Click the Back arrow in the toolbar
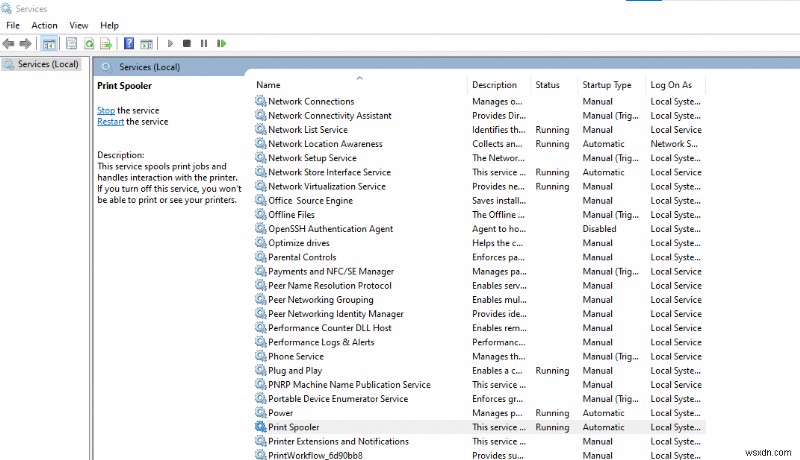The width and height of the screenshot is (800, 460). [x=9, y=44]
